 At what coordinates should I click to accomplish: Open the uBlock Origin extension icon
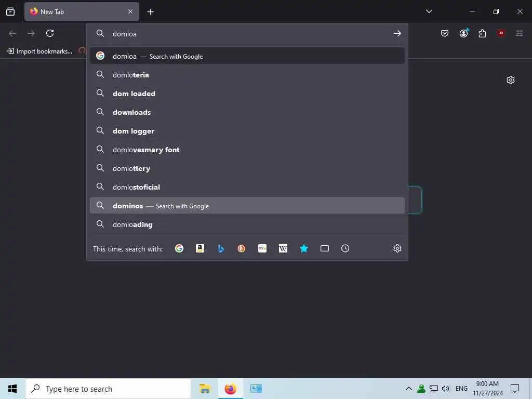(x=501, y=33)
